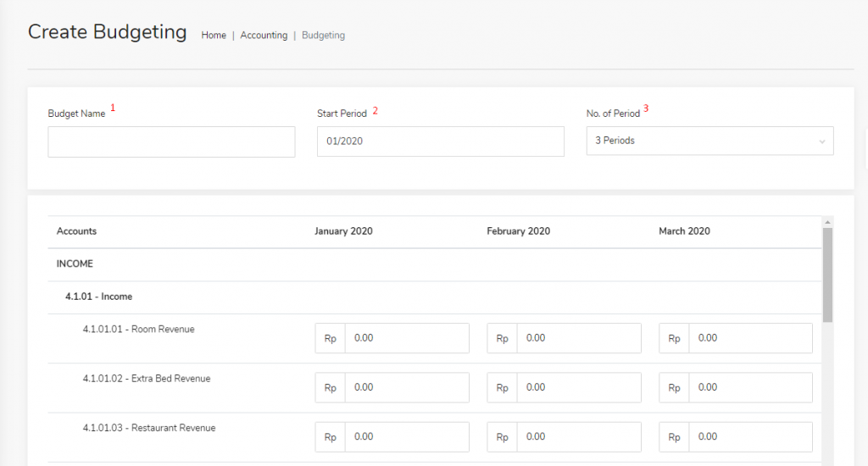Select Extra Bed Revenue February 2020 amount
The width and height of the screenshot is (868, 466).
(578, 387)
